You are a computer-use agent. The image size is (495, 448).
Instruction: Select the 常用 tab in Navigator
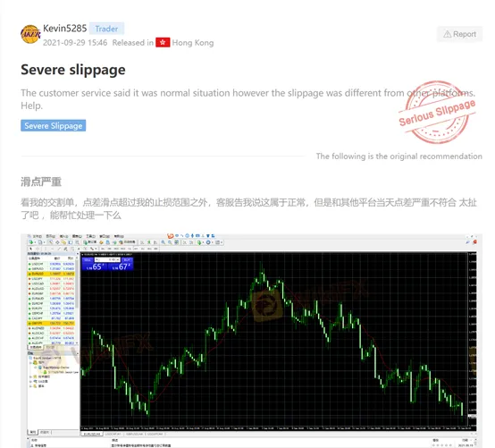pyautogui.click(x=33, y=432)
